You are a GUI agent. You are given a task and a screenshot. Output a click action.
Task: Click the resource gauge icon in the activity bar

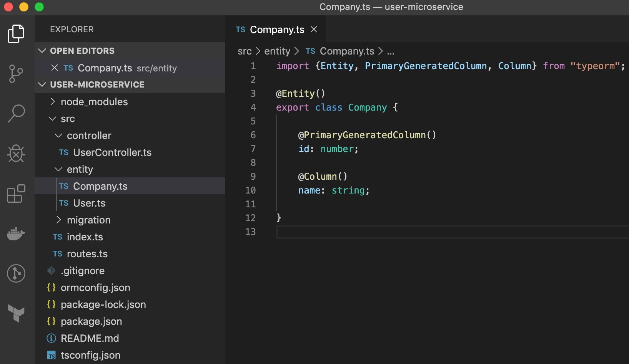tap(16, 273)
